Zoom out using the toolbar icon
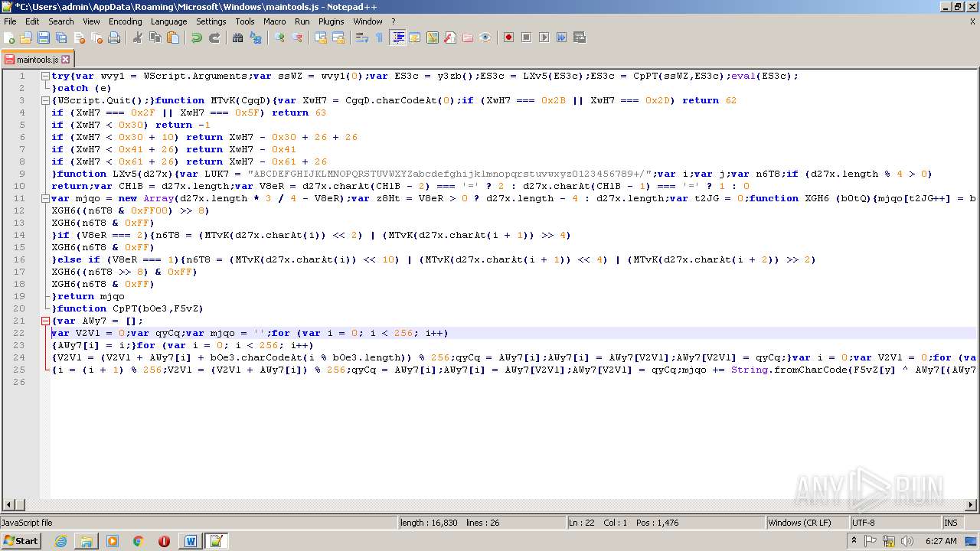This screenshot has height=551, width=980. click(x=297, y=37)
